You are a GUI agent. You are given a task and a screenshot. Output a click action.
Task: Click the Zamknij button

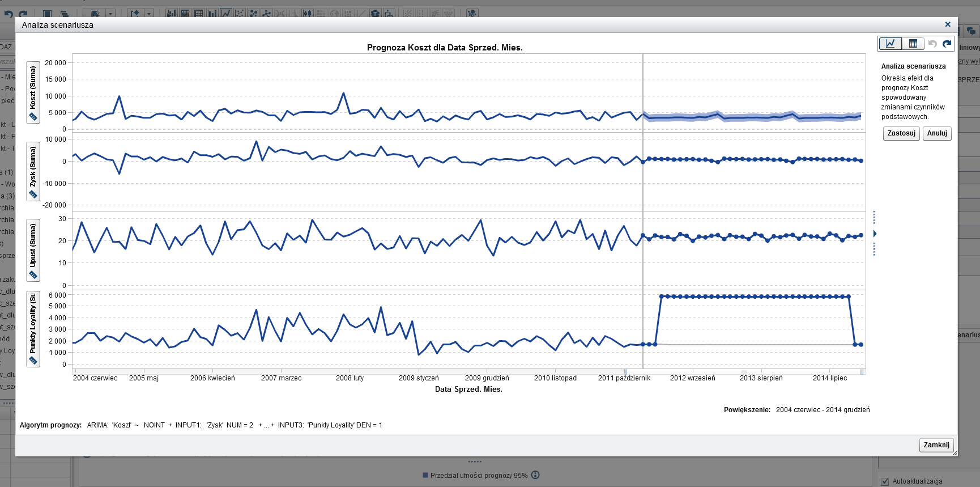(x=936, y=445)
